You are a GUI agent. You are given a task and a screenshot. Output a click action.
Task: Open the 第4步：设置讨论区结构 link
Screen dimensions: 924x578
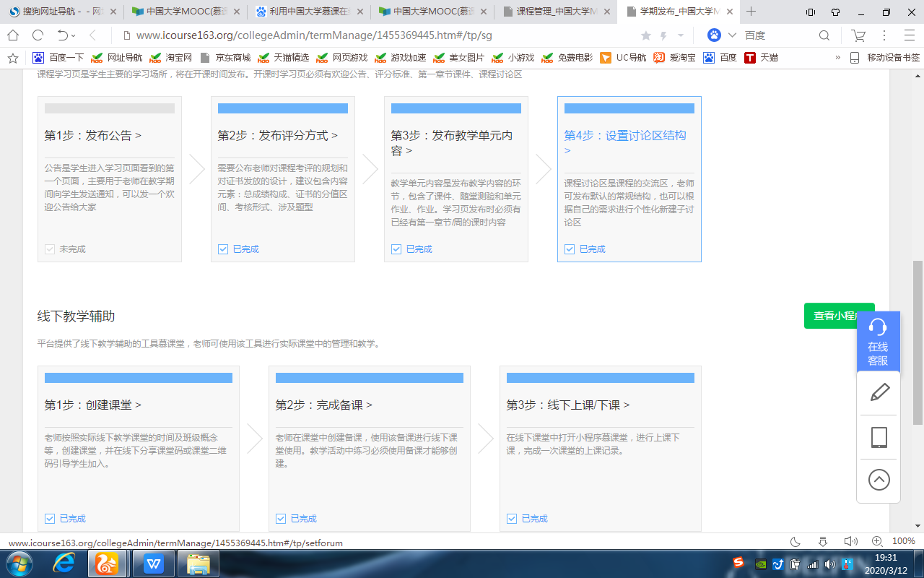(x=624, y=136)
